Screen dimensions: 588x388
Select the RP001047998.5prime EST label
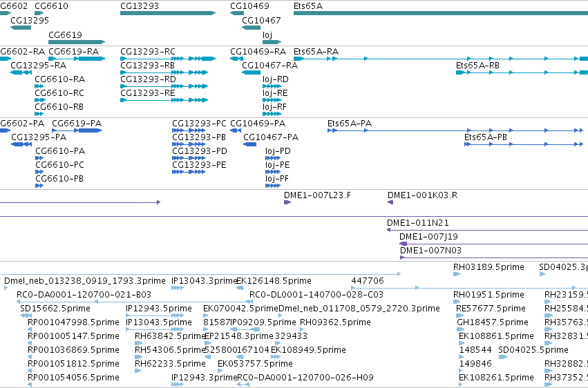click(x=73, y=322)
